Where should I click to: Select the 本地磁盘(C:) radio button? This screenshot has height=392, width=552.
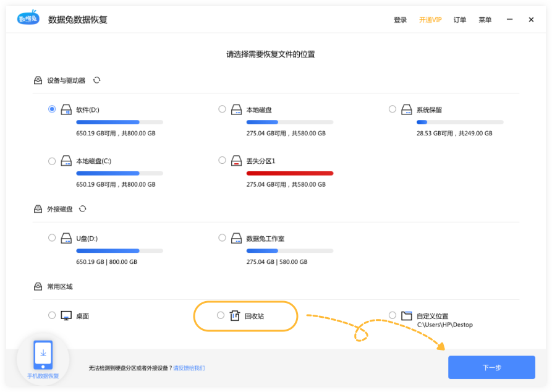tap(52, 161)
